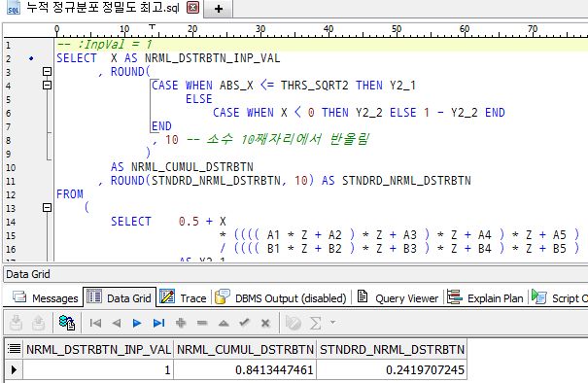
Task: Open the Explain Plan tab
Action: tap(485, 297)
